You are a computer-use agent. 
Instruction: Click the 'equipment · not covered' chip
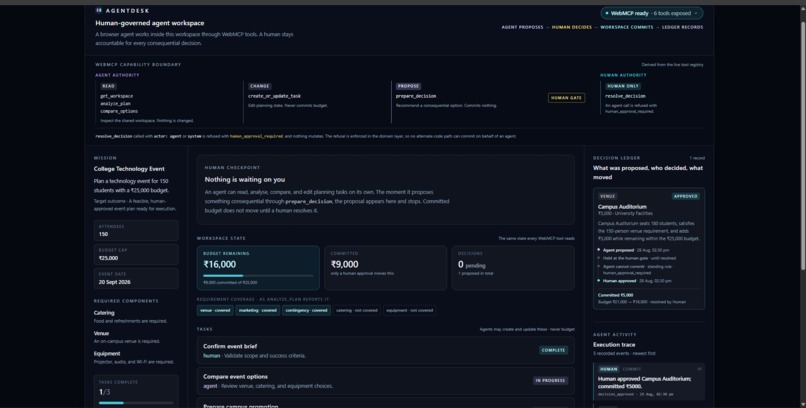point(410,310)
